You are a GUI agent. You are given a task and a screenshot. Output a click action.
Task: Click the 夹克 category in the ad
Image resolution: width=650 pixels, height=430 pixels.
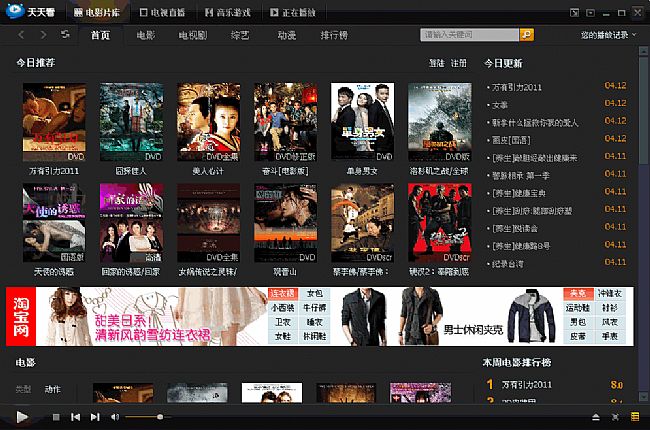coord(578,294)
